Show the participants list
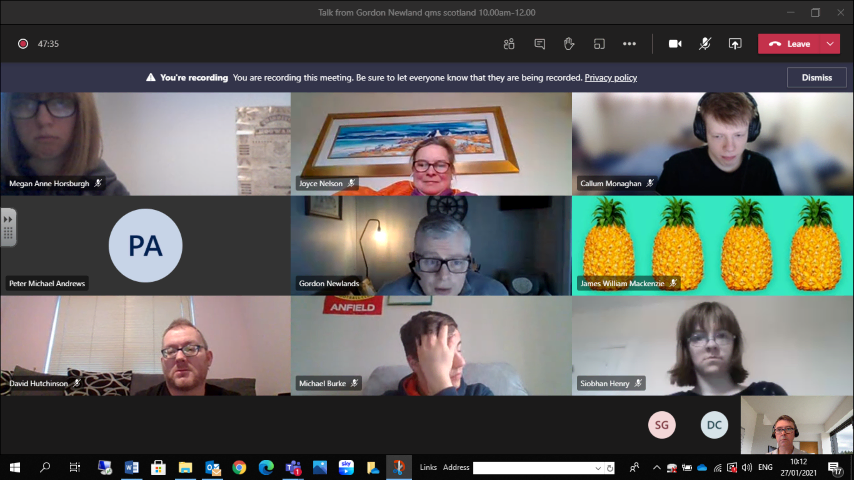The height and width of the screenshot is (480, 854). click(509, 44)
